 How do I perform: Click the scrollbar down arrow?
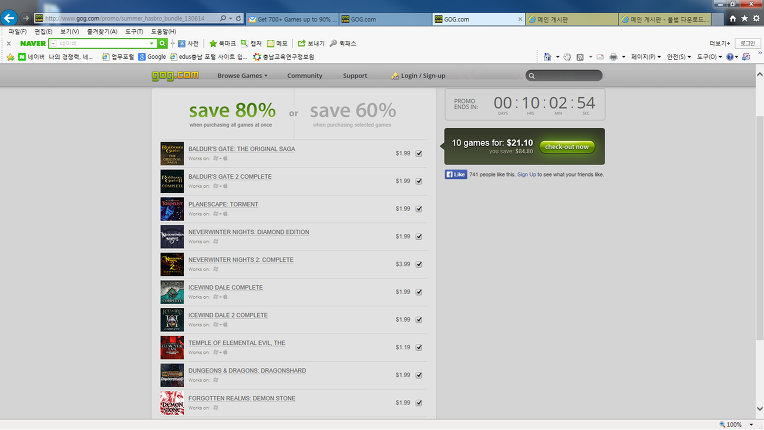pos(759,409)
